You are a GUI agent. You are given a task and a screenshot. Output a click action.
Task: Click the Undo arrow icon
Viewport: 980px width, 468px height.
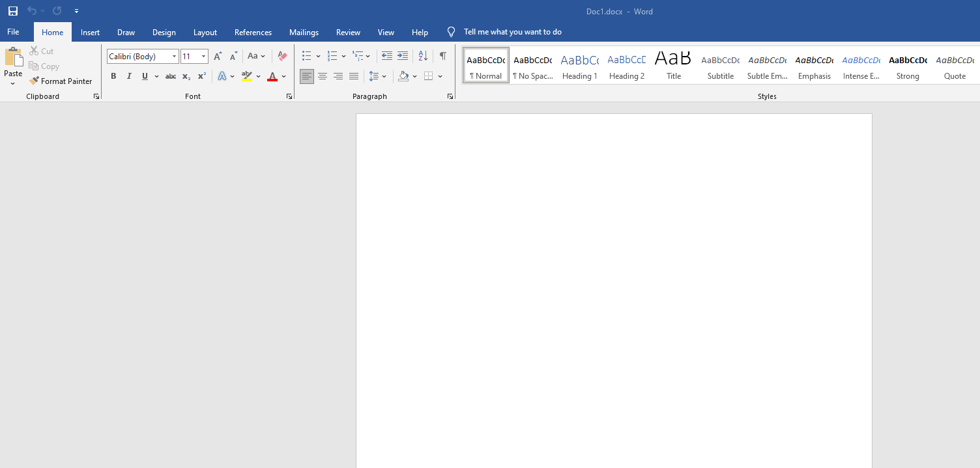point(32,11)
